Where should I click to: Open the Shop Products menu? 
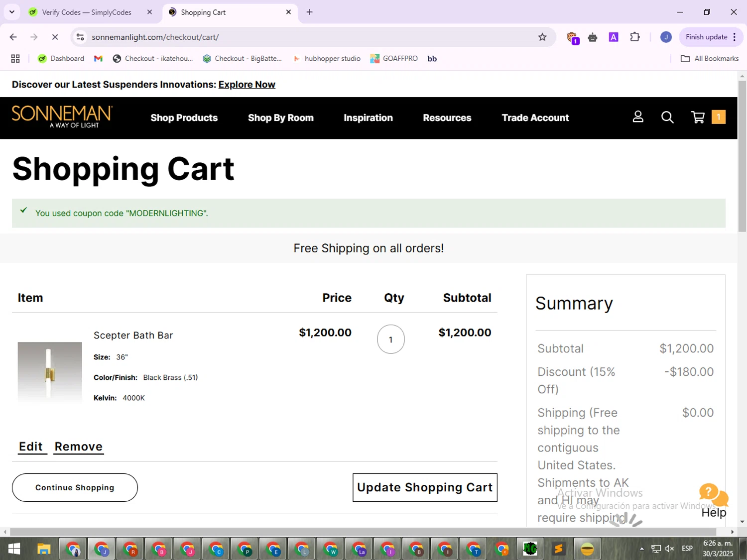coord(184,118)
